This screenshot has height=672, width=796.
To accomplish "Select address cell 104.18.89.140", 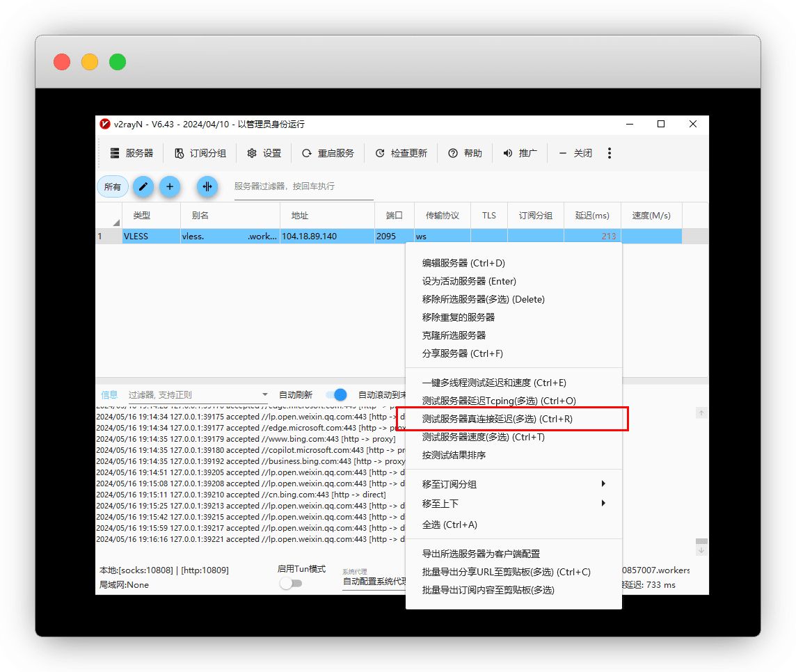I will 328,236.
